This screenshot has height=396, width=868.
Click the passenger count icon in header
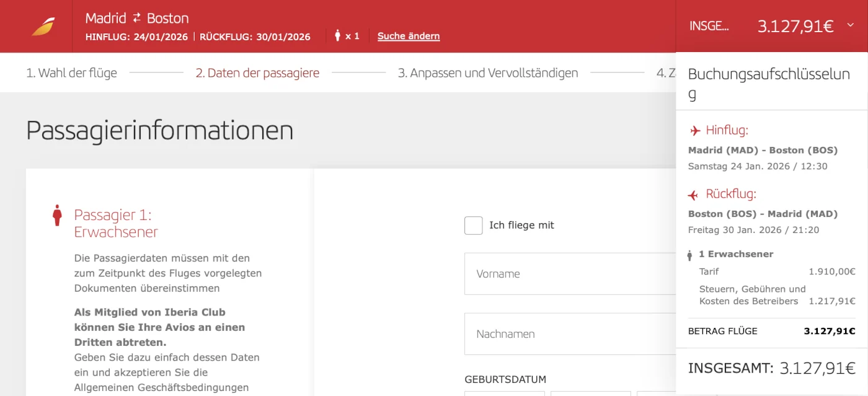pos(338,36)
